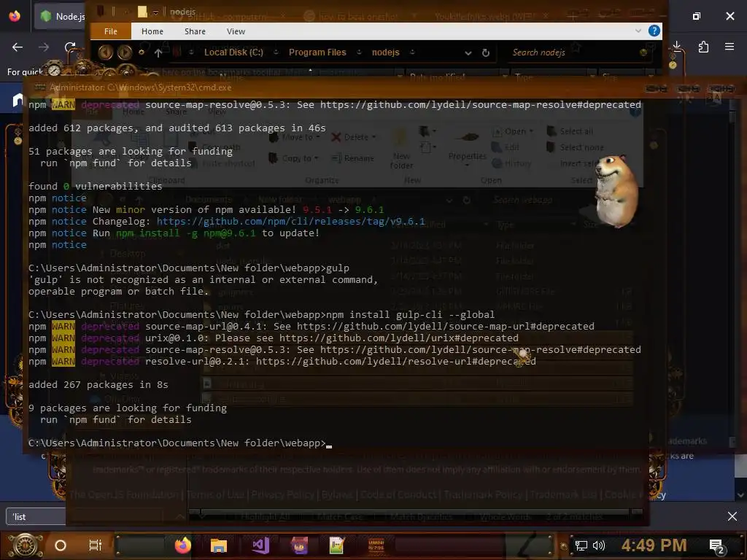
Task: Click the Firefox logo button
Action: pyautogui.click(x=15, y=16)
